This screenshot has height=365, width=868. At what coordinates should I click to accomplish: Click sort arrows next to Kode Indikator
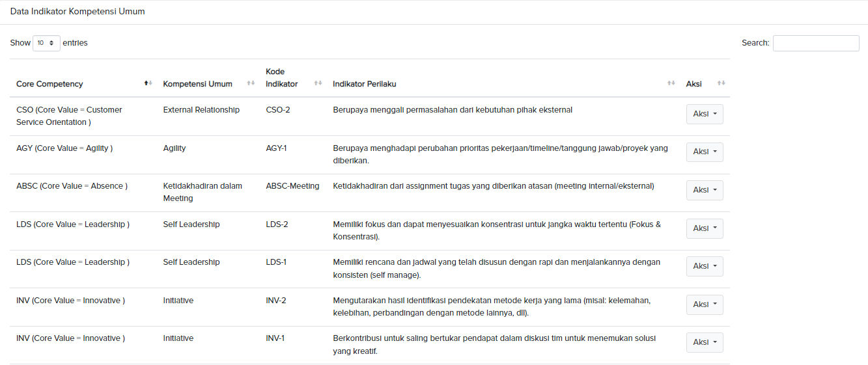(x=318, y=83)
